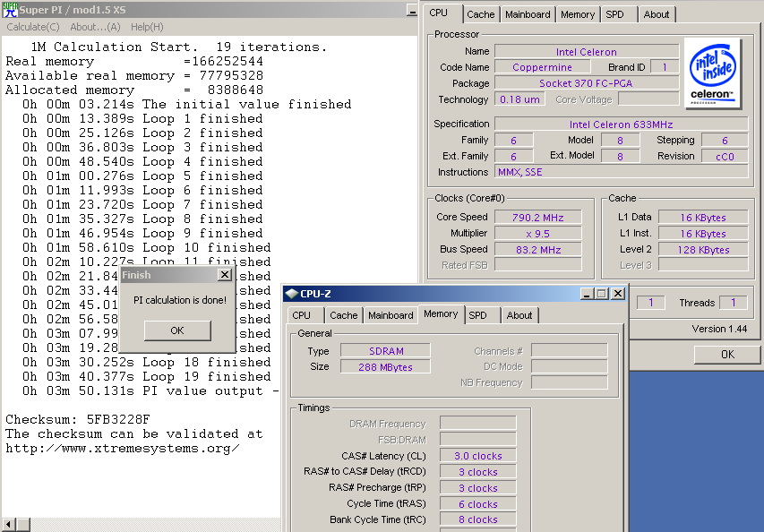Click the Specification field Intel Celeron 633MHz
This screenshot has width=764, height=532.
[622, 124]
